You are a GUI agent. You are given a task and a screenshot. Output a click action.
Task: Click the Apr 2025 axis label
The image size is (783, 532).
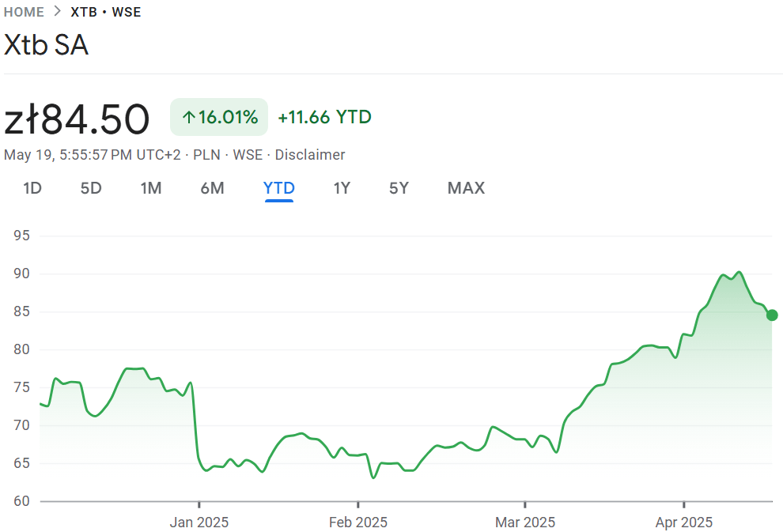click(x=683, y=522)
